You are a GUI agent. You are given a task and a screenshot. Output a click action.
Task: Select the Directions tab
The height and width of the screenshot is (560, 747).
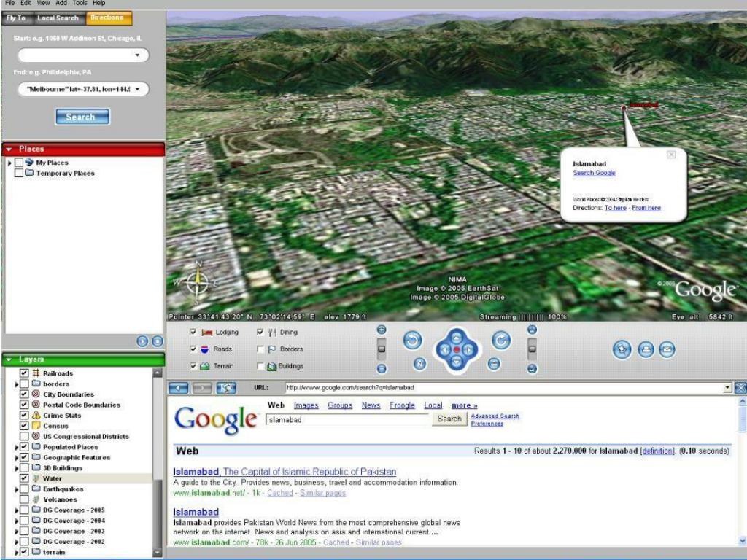pos(108,18)
